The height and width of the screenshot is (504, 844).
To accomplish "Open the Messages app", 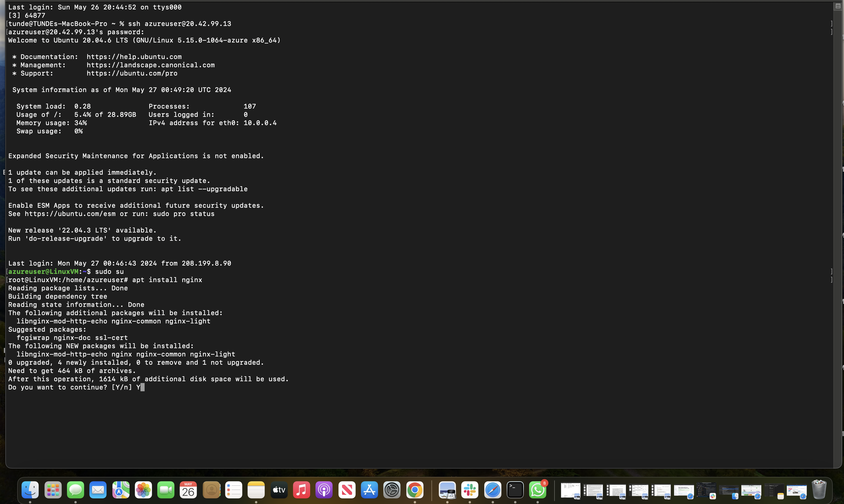I will (x=76, y=490).
